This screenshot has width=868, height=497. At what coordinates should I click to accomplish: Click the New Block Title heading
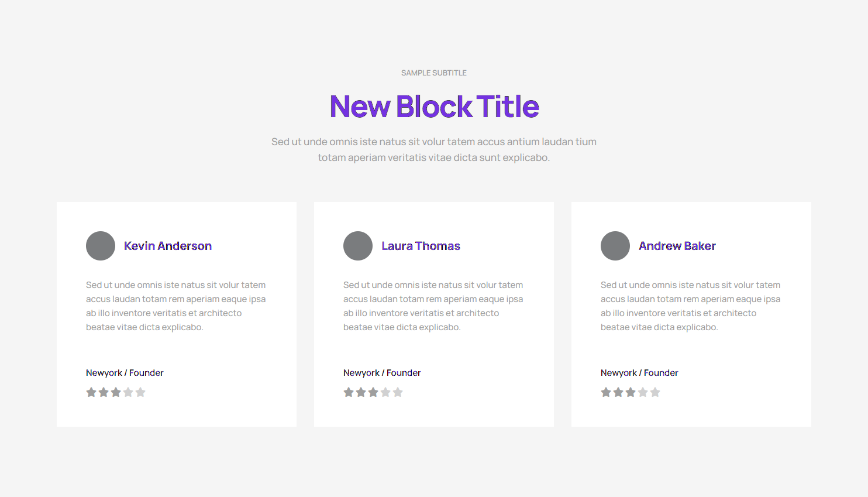[x=434, y=107]
